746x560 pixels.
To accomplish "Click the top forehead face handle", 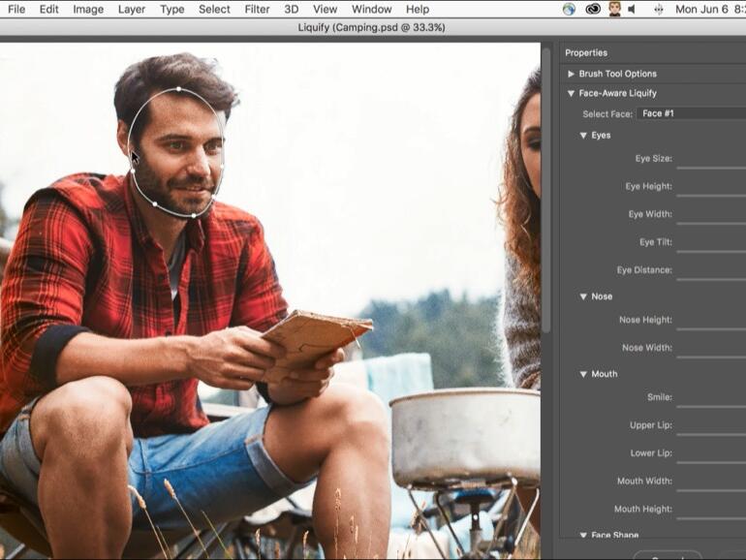I will click(x=178, y=89).
